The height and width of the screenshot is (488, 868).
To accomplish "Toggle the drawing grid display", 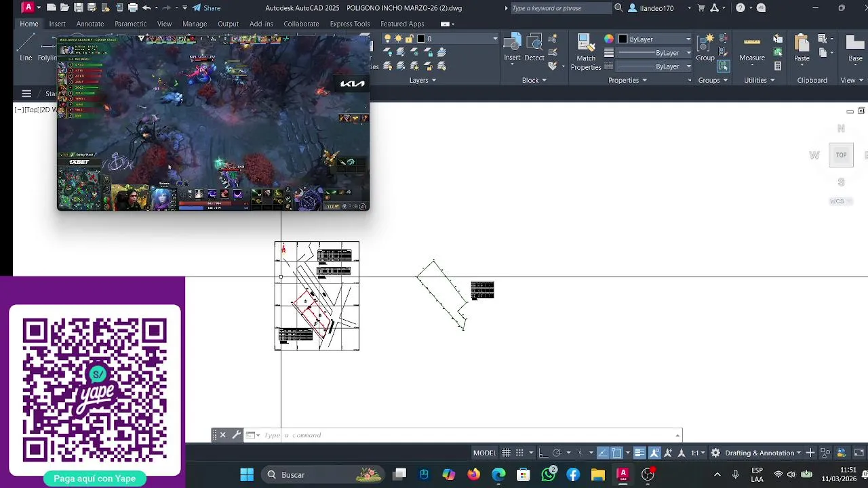I will pyautogui.click(x=506, y=453).
